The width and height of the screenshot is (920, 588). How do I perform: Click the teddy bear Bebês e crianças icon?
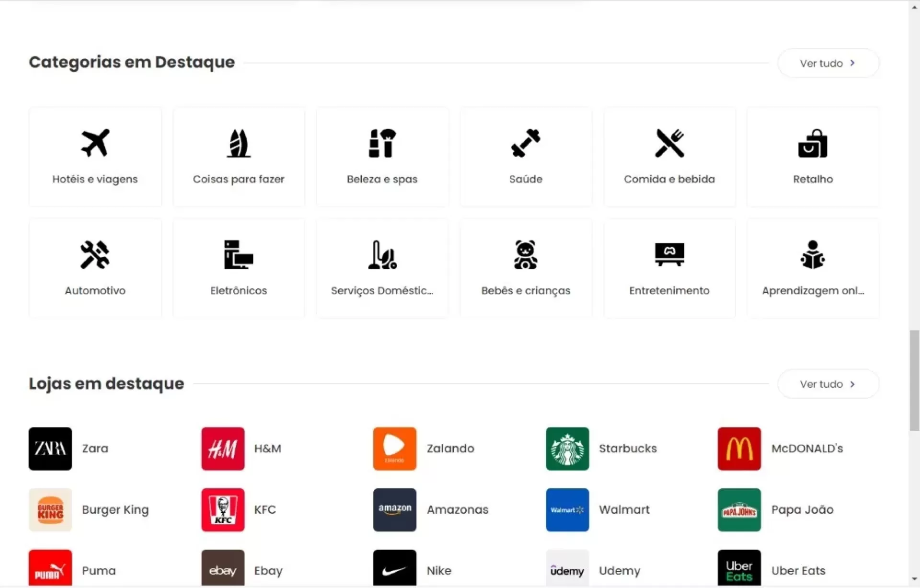[526, 254]
